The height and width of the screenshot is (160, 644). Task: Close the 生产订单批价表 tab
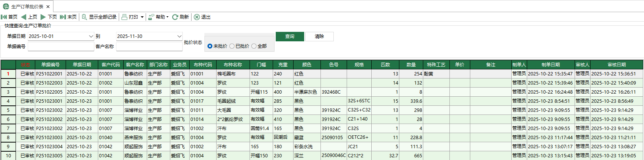[48, 7]
